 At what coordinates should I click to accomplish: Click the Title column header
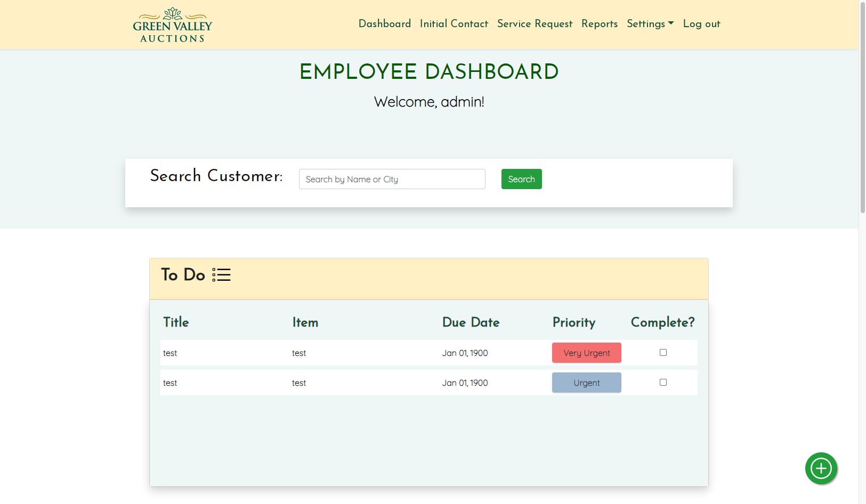pyautogui.click(x=176, y=322)
